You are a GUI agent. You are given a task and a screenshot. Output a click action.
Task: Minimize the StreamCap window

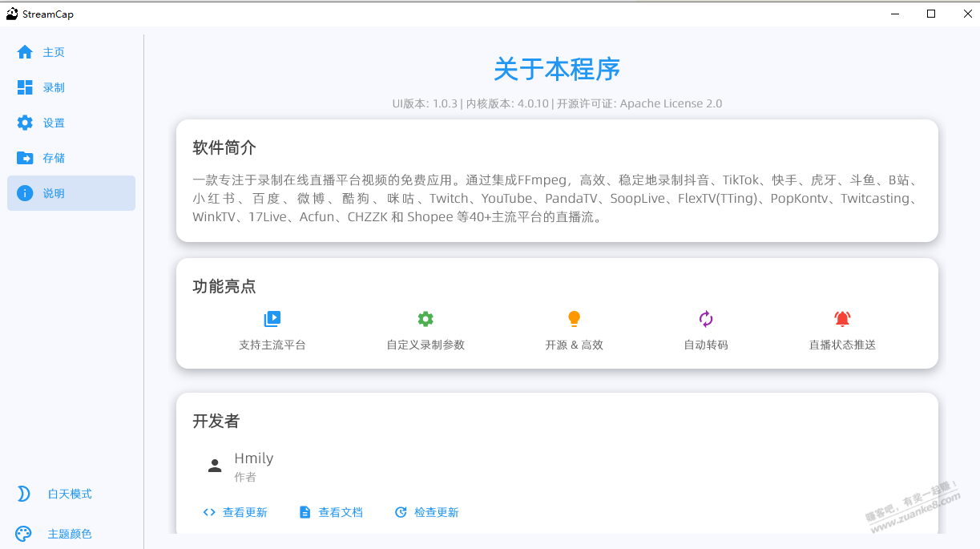pos(895,14)
